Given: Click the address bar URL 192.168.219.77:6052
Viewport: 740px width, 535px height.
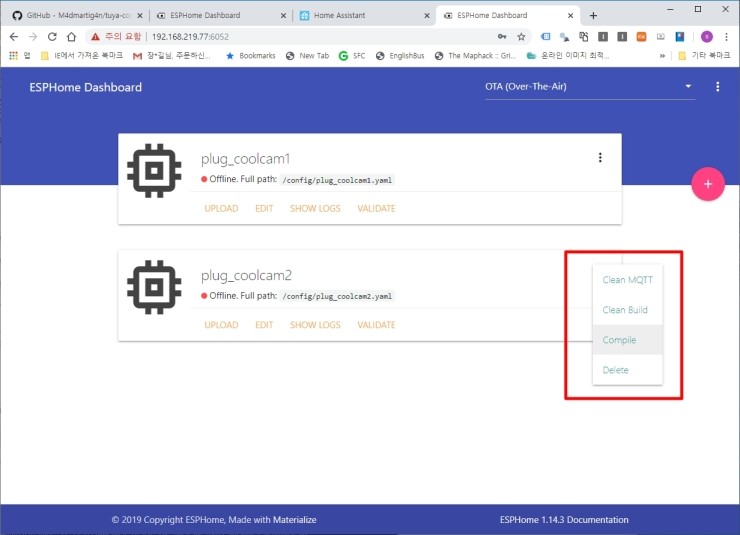Looking at the screenshot, I should coord(190,36).
